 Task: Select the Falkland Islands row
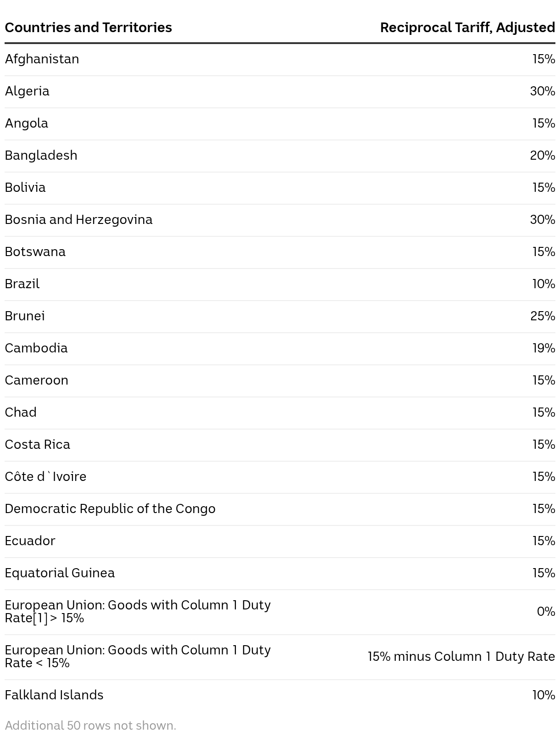(280, 696)
